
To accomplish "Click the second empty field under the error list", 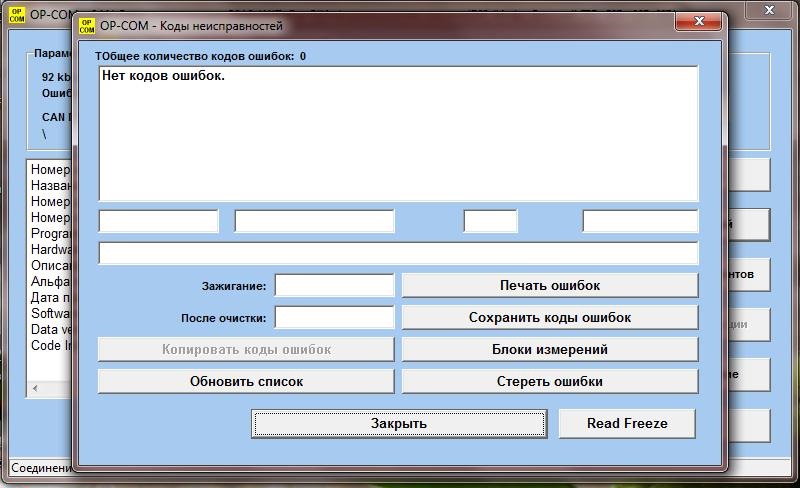I will 315,222.
